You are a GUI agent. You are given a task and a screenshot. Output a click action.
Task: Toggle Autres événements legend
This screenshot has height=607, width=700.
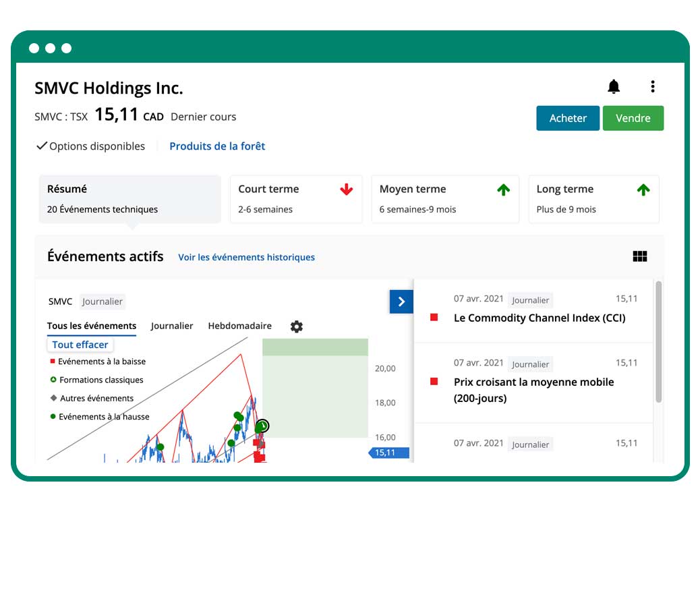(92, 398)
